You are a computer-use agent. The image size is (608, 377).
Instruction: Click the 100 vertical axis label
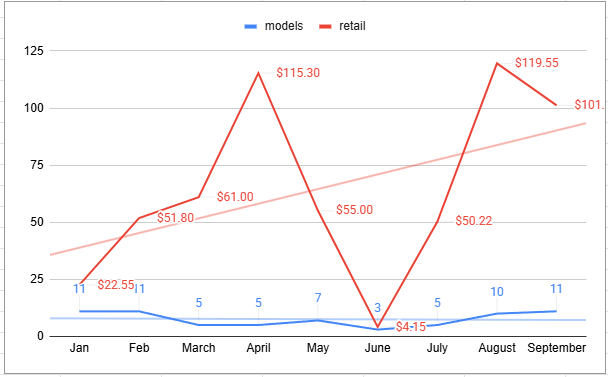point(34,108)
